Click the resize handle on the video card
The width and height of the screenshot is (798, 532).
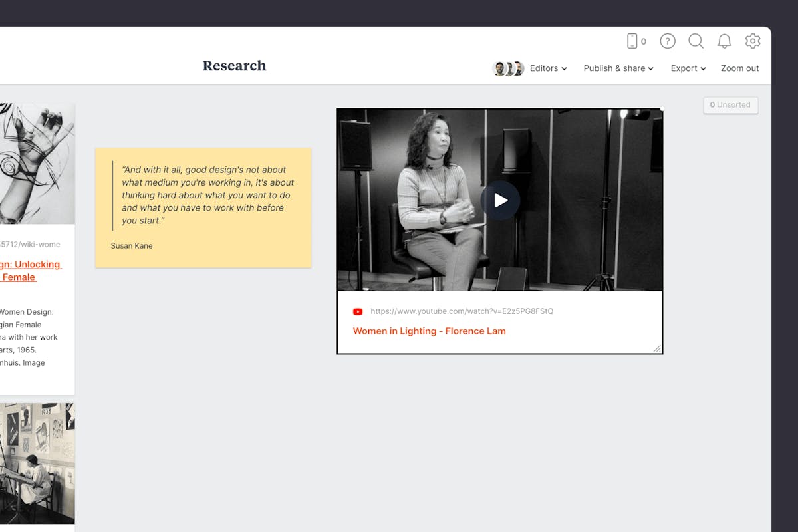[657, 349]
